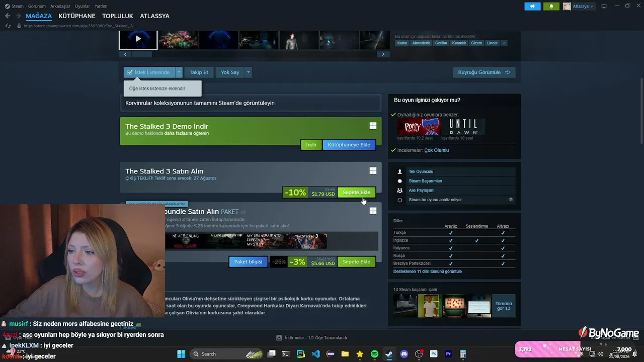
Task: Click the Tek Oyunculu single-player icon
Action: pos(400,171)
